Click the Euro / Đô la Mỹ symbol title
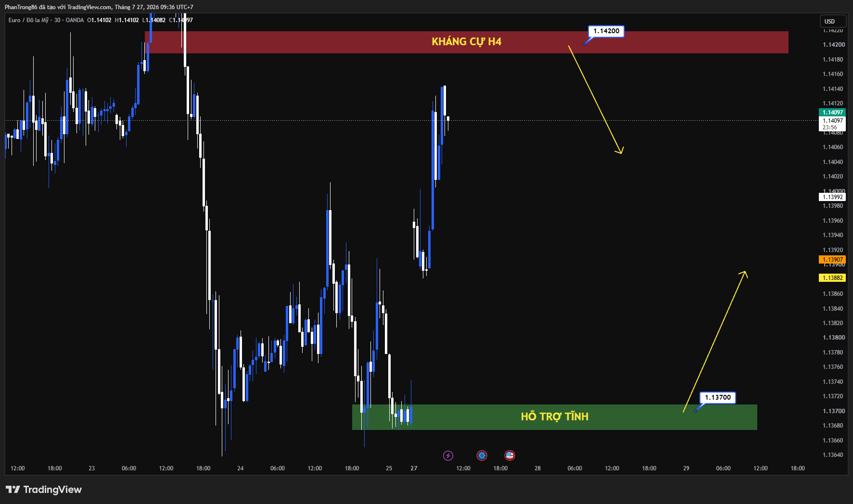853x504 pixels. coord(28,20)
